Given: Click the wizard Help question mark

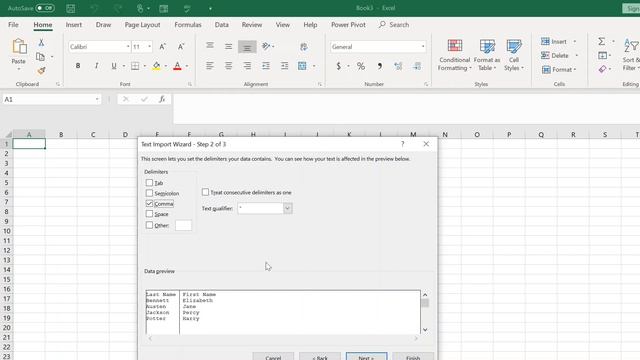Looking at the screenshot, I should (402, 144).
